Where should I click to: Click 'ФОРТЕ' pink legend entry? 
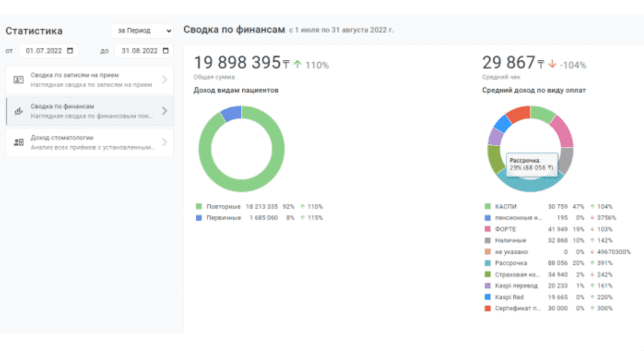pos(506,229)
